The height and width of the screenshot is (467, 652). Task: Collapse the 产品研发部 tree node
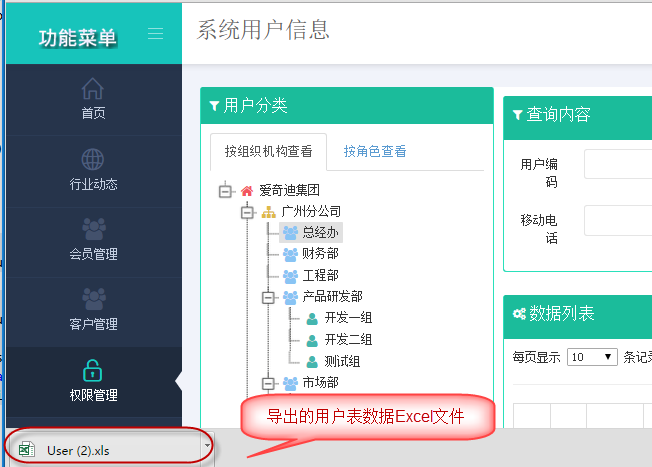(x=268, y=297)
